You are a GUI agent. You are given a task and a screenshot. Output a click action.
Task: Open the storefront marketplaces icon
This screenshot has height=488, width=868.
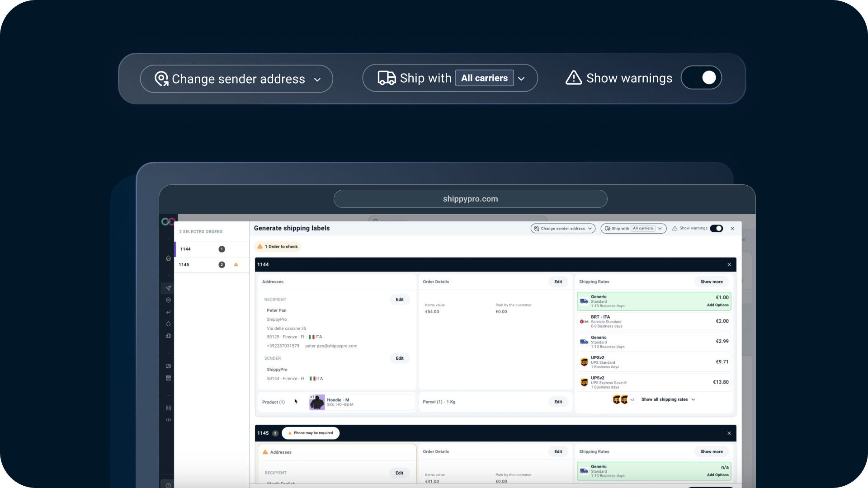click(168, 378)
